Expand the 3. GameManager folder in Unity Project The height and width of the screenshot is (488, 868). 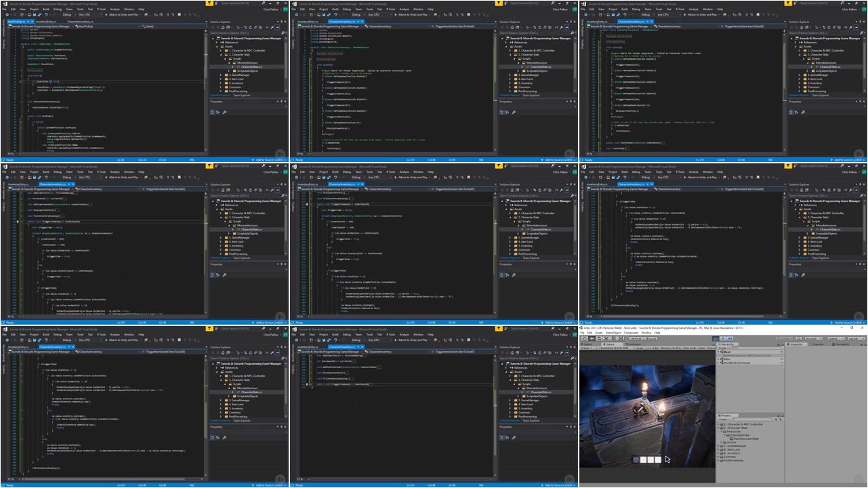click(x=718, y=446)
